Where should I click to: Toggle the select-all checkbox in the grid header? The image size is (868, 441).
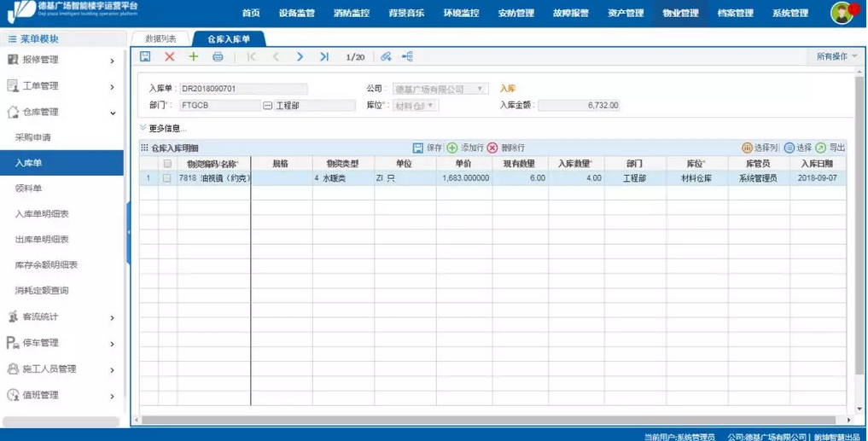(167, 164)
